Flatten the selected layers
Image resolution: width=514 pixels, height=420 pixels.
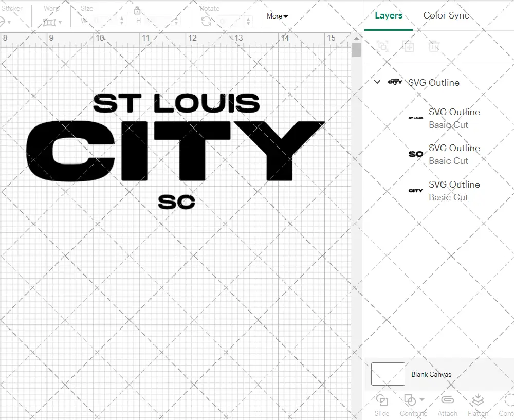tap(478, 405)
